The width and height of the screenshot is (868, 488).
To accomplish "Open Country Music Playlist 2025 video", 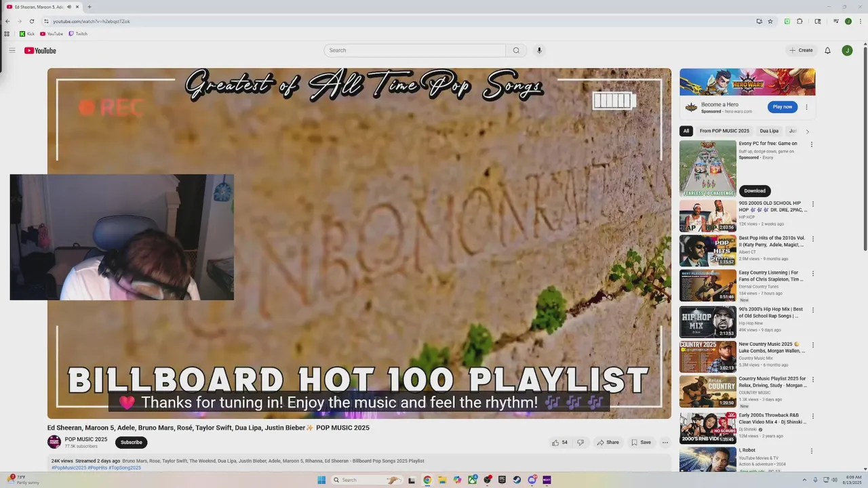I will pyautogui.click(x=708, y=391).
